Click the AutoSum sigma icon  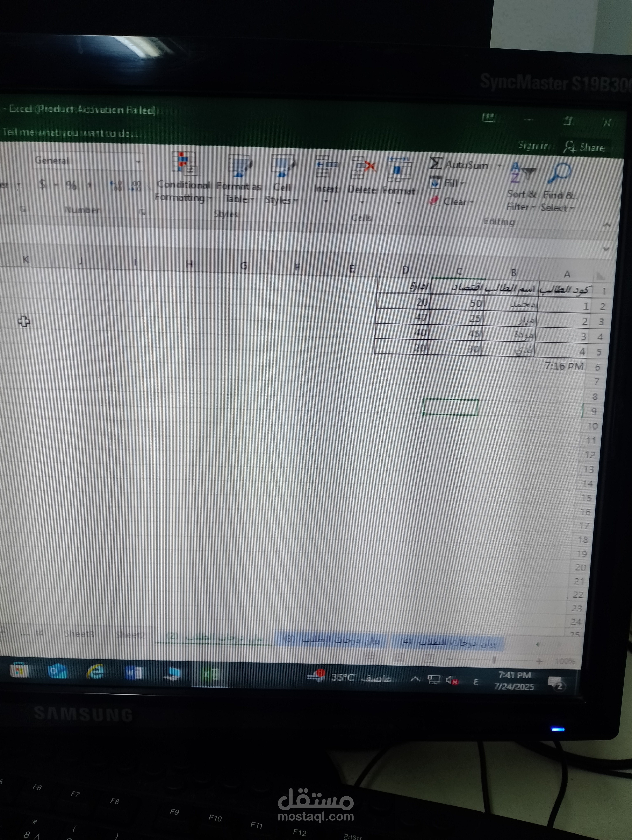pyautogui.click(x=436, y=164)
